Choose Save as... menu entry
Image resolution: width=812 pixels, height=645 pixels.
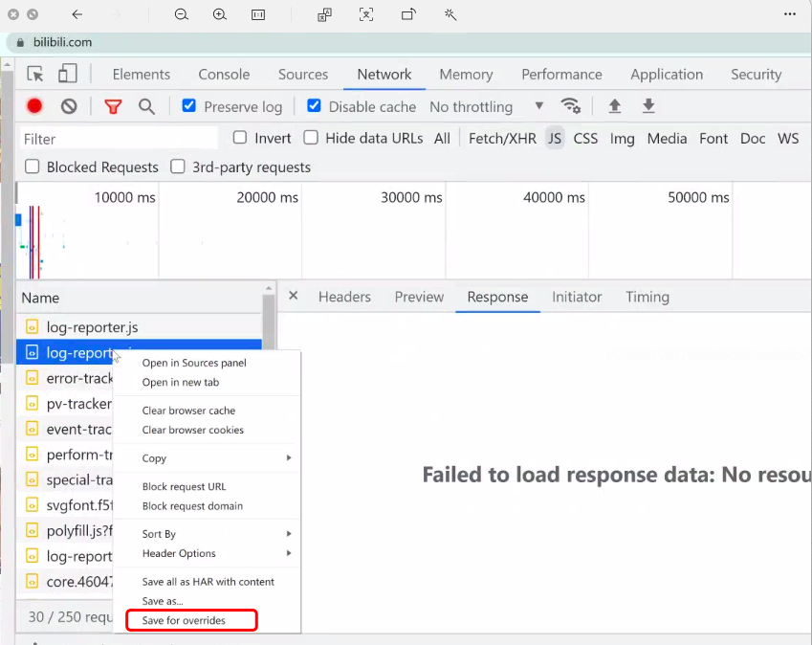[x=208, y=601]
